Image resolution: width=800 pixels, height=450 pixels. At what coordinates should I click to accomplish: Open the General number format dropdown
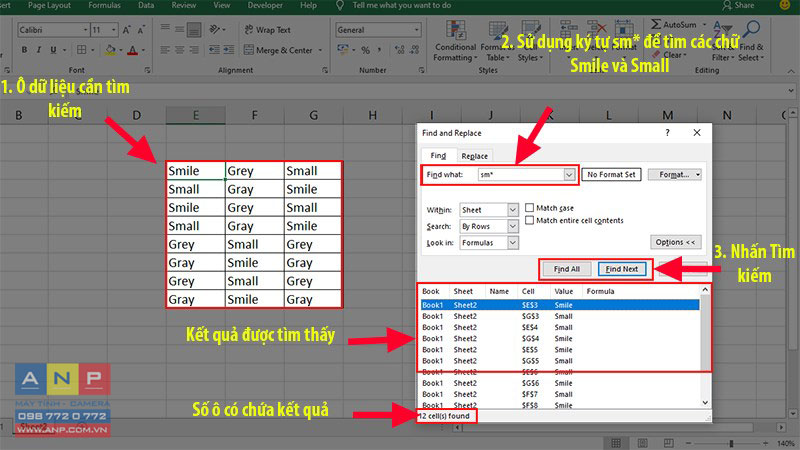[x=416, y=30]
